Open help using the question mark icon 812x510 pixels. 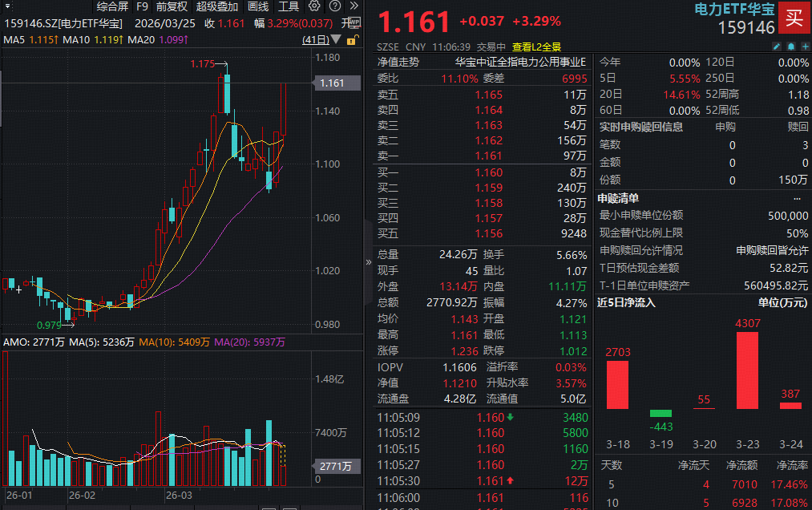(x=335, y=6)
